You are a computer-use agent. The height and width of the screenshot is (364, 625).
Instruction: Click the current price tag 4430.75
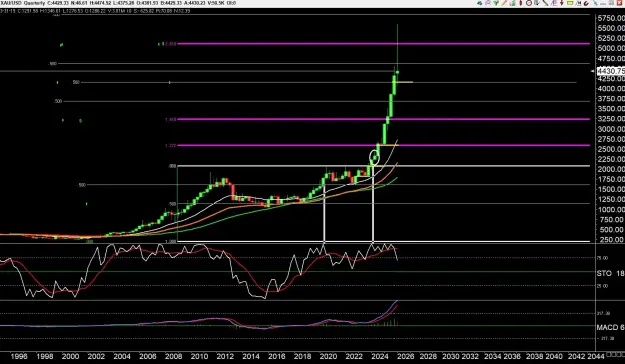coord(611,71)
